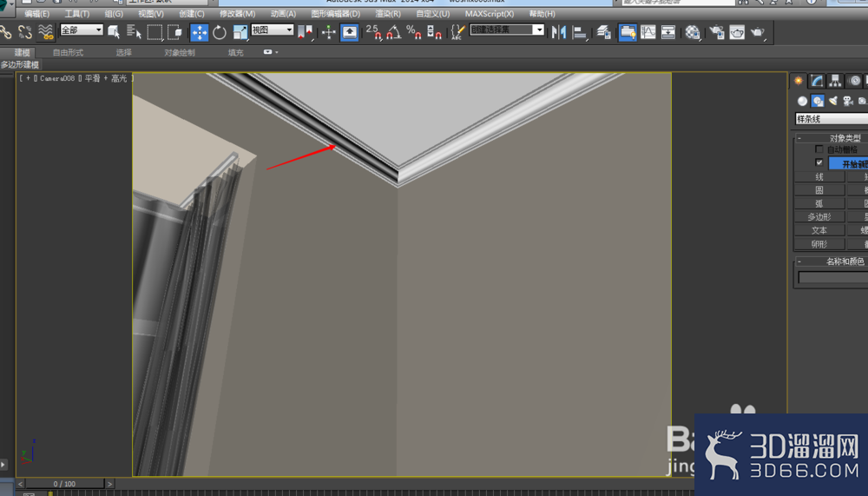The height and width of the screenshot is (496, 868).
Task: Open the Hierarchy panel tab
Action: point(835,81)
